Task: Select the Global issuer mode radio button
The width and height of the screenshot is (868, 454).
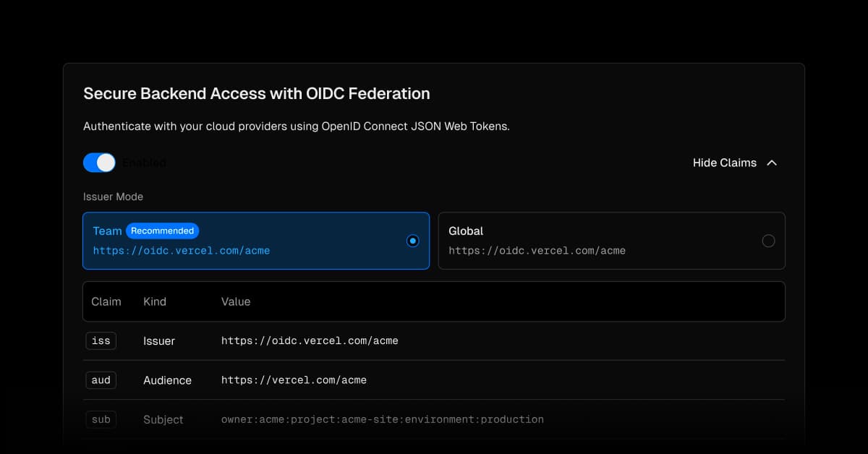Action: coord(768,241)
